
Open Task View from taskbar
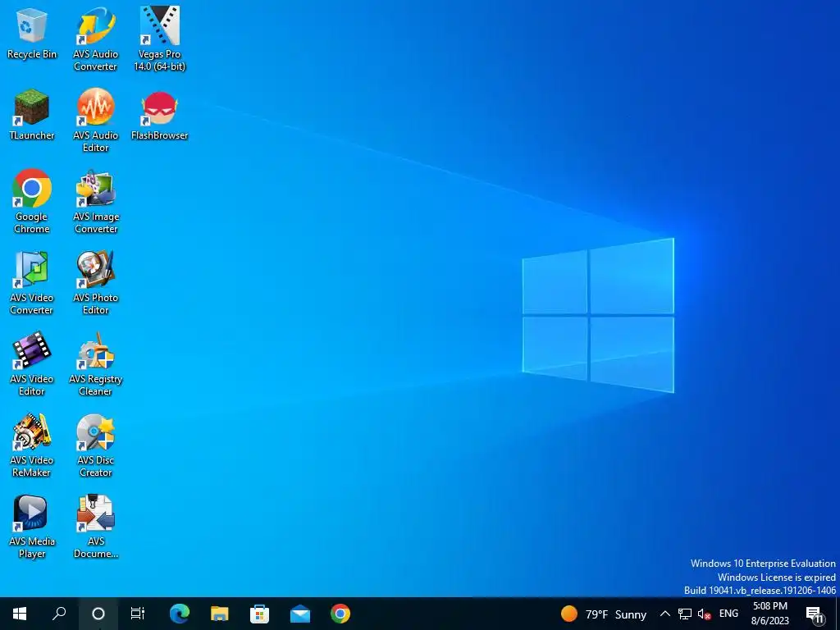(x=138, y=614)
